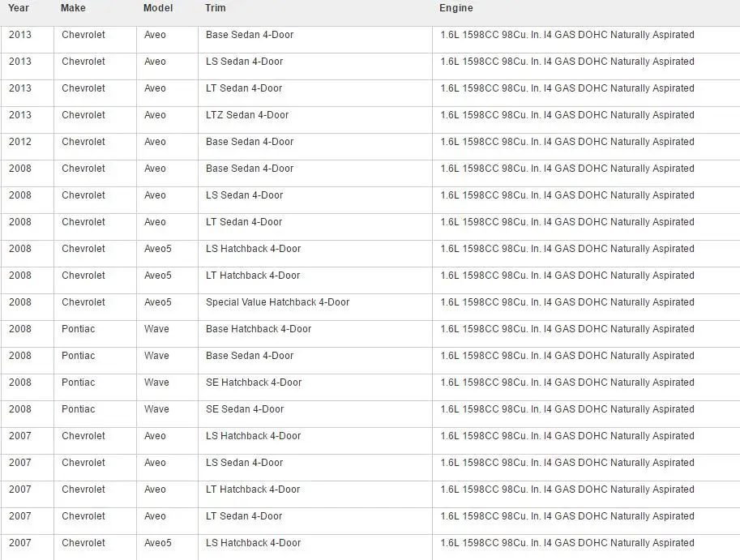Click the Make column header

tap(73, 8)
